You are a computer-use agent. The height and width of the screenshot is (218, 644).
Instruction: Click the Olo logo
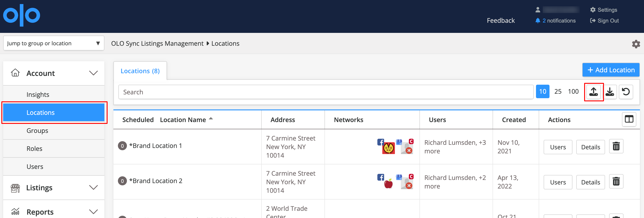(x=22, y=15)
